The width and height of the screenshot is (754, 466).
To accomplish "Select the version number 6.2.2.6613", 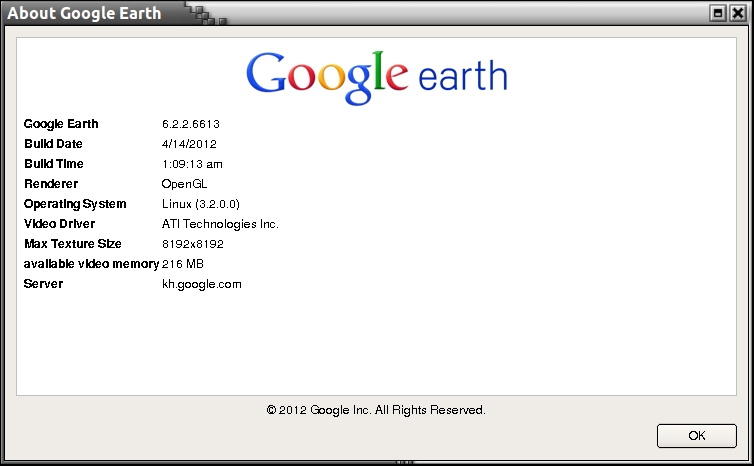I will [190, 124].
